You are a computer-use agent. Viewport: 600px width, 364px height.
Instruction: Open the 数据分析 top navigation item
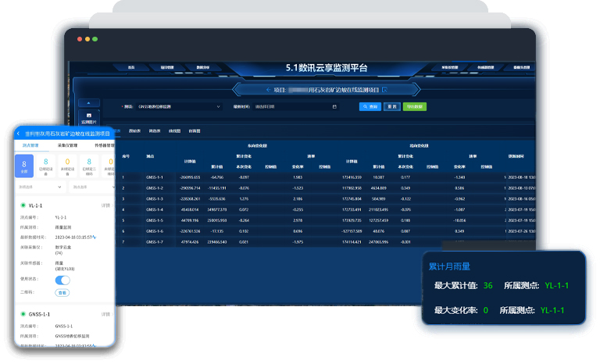click(x=203, y=67)
